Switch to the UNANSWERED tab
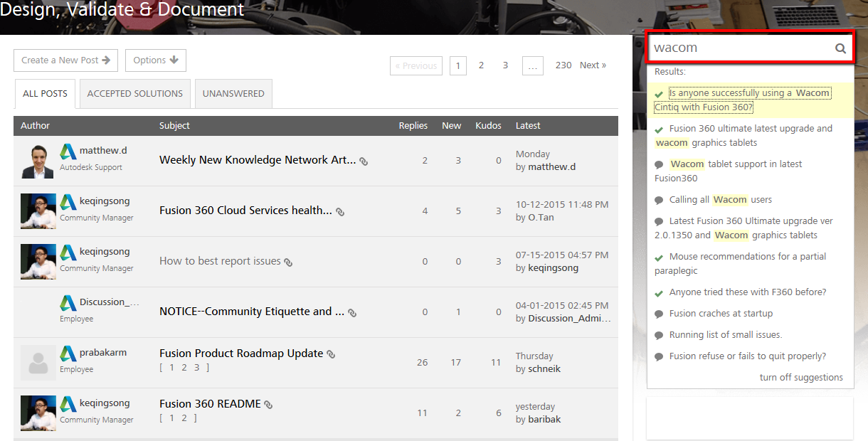The image size is (868, 441). (x=233, y=94)
